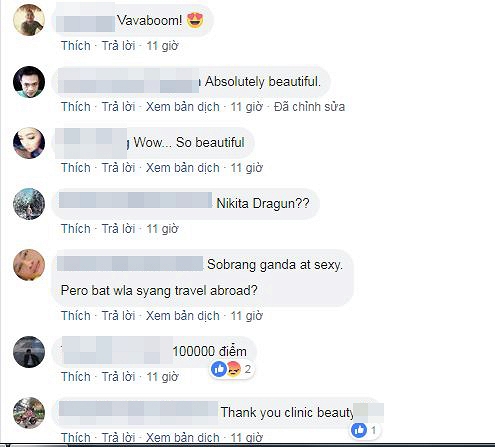Click like reaction icon on Thank you clinic comment
495x447 pixels.
point(359,430)
